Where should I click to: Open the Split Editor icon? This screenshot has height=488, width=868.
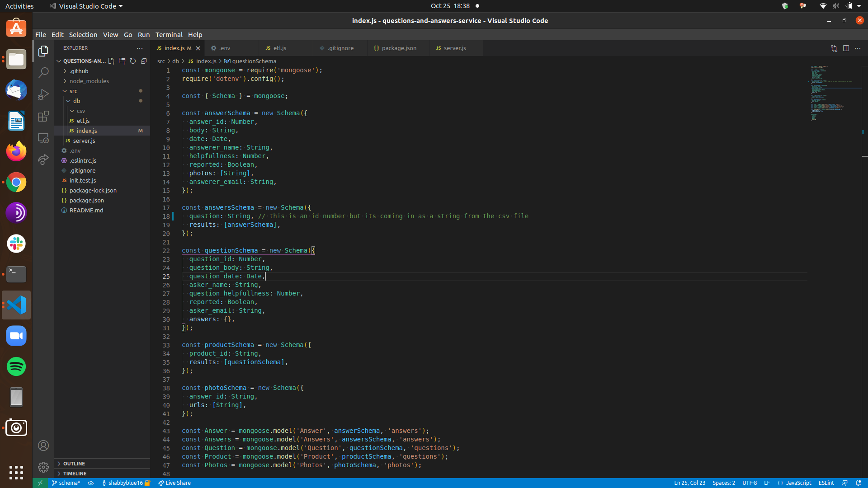(846, 48)
